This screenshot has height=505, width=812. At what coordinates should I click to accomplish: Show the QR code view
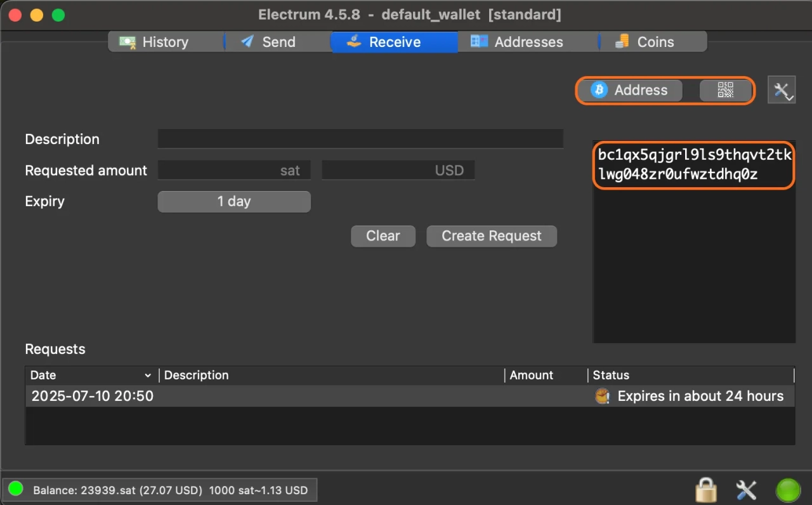pos(725,90)
